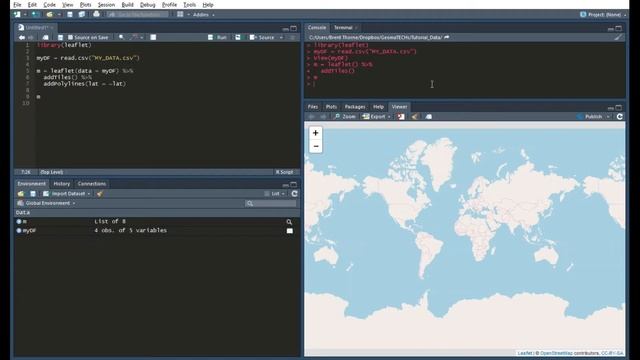Screen dimensions: 640x360
Task: Click the Viewer remove current item icon
Action: click(401, 117)
